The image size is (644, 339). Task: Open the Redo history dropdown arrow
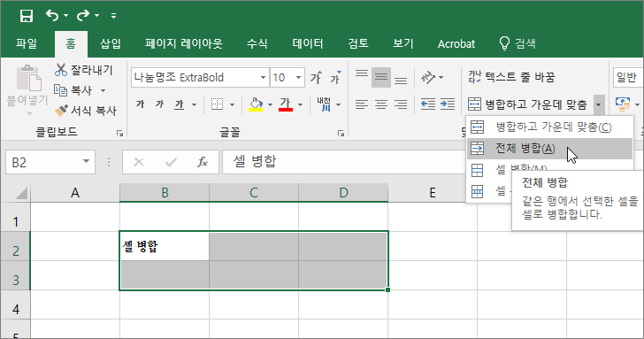coord(97,16)
